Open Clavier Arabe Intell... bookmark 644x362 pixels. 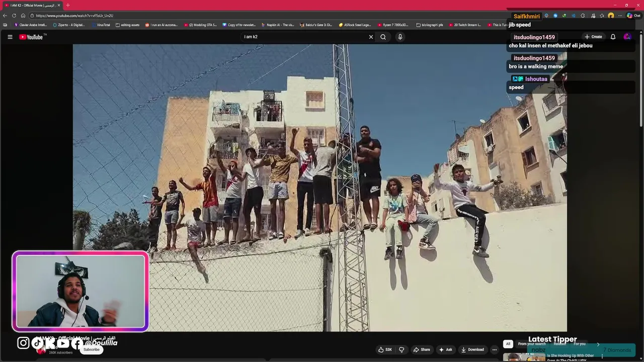pos(31,25)
